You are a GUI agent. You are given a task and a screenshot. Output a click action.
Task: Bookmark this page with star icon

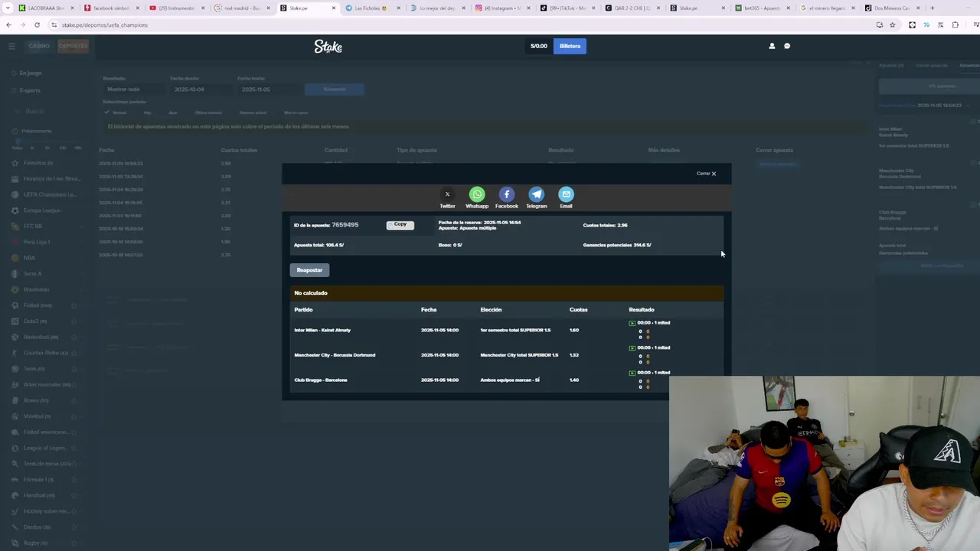click(892, 24)
